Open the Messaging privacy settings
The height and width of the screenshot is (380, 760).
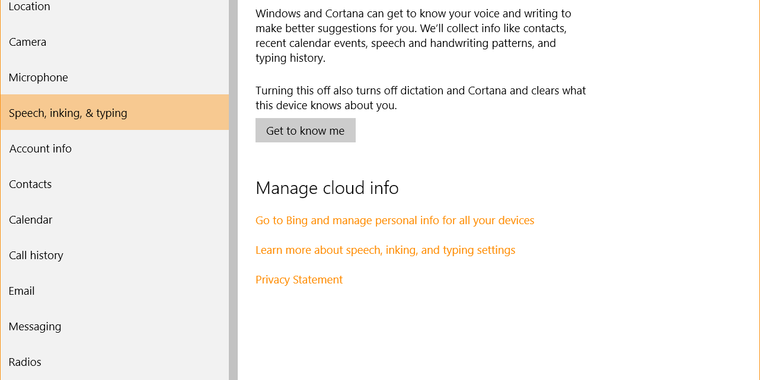[x=114, y=327]
